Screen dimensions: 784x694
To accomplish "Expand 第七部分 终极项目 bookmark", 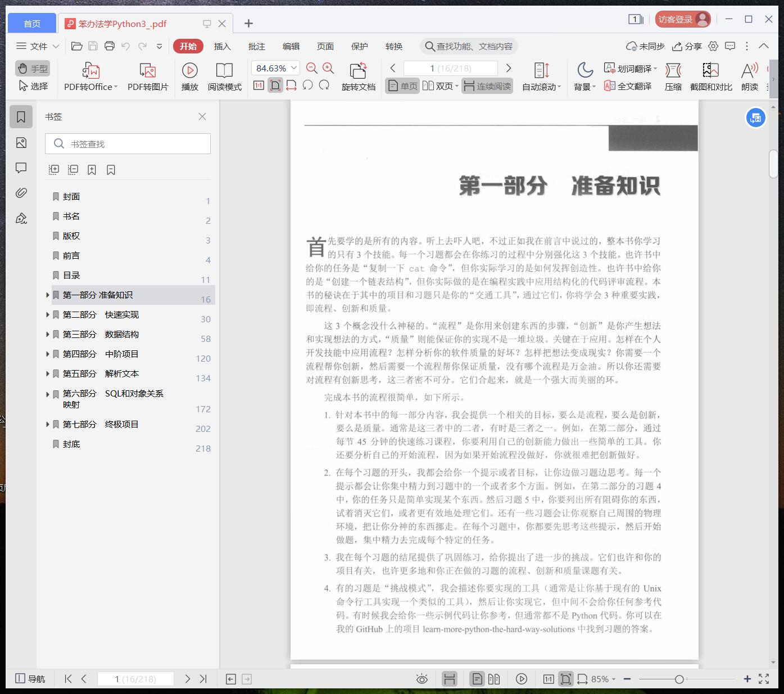I will tap(48, 424).
